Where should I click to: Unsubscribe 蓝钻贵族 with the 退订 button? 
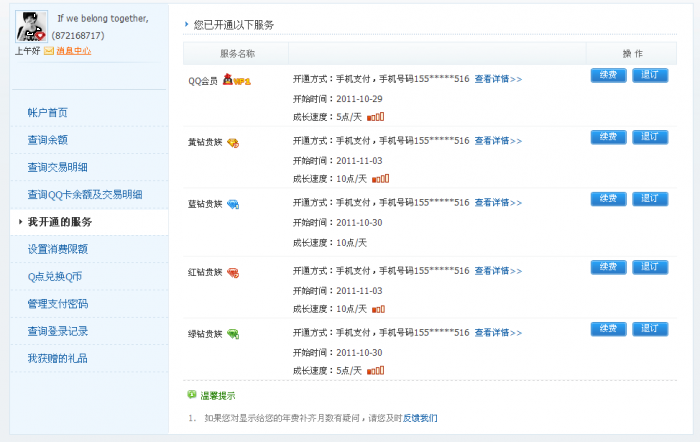[x=650, y=199]
